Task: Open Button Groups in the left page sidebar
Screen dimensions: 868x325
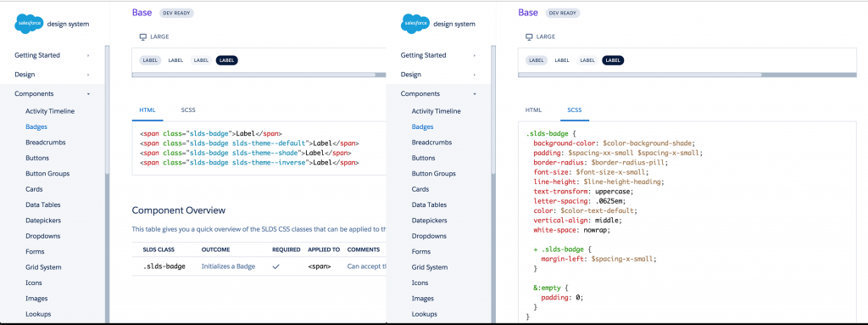Action: tap(47, 173)
